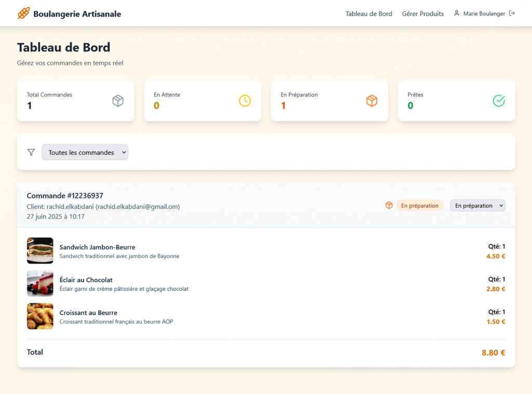532x394 pixels.
Task: Click the logout icon beside Marie Boulanger
Action: (512, 14)
